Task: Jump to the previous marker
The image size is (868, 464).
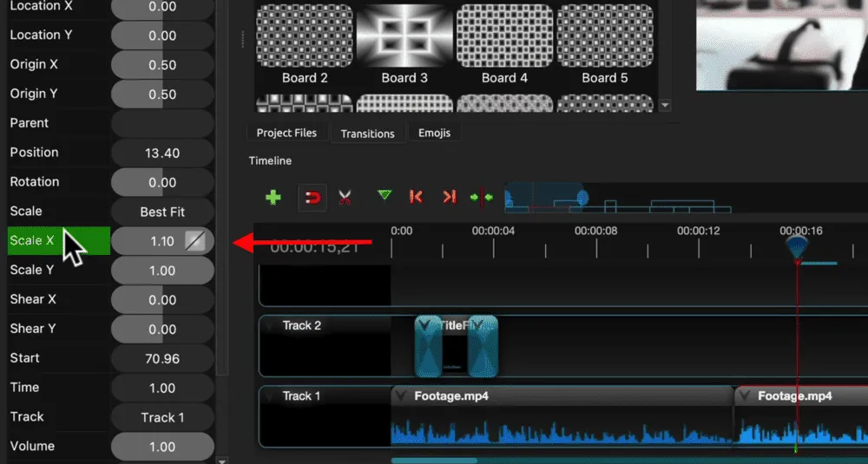Action: [416, 197]
